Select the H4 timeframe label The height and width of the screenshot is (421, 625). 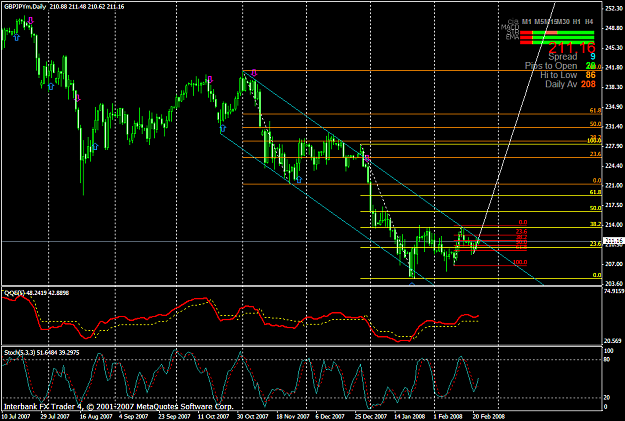point(589,22)
